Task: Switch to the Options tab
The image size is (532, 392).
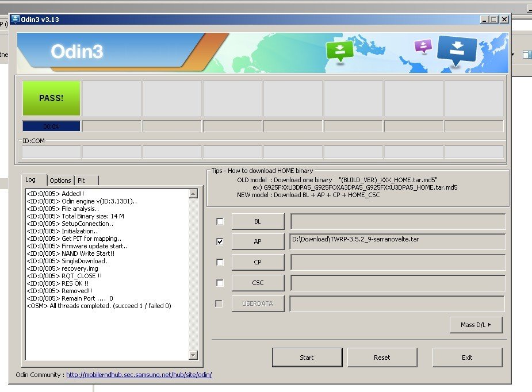Action: 60,180
